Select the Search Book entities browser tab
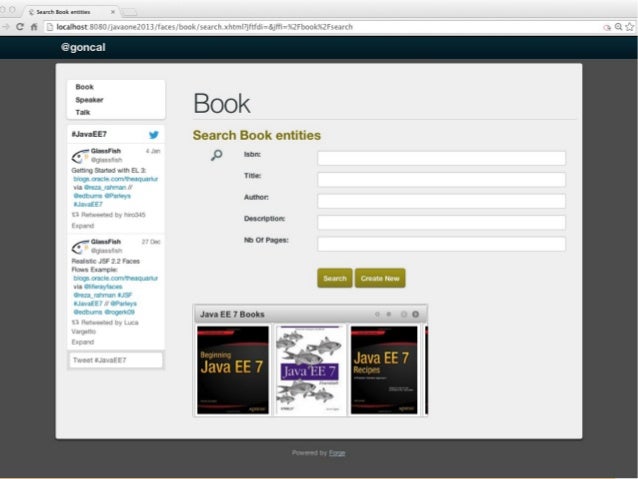This screenshot has width=638, height=479. coord(70,12)
